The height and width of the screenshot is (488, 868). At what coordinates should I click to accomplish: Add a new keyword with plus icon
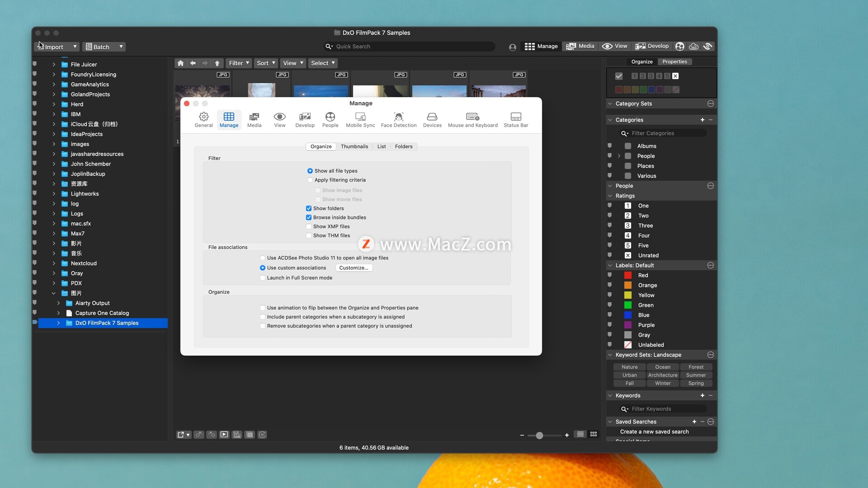703,395
